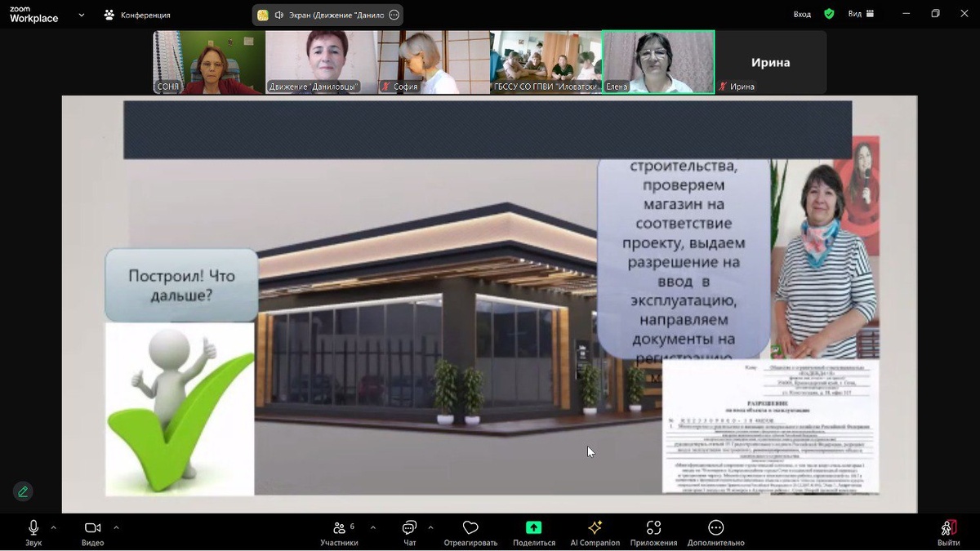
Task: Click София's muted microphone icon
Action: pos(385,87)
